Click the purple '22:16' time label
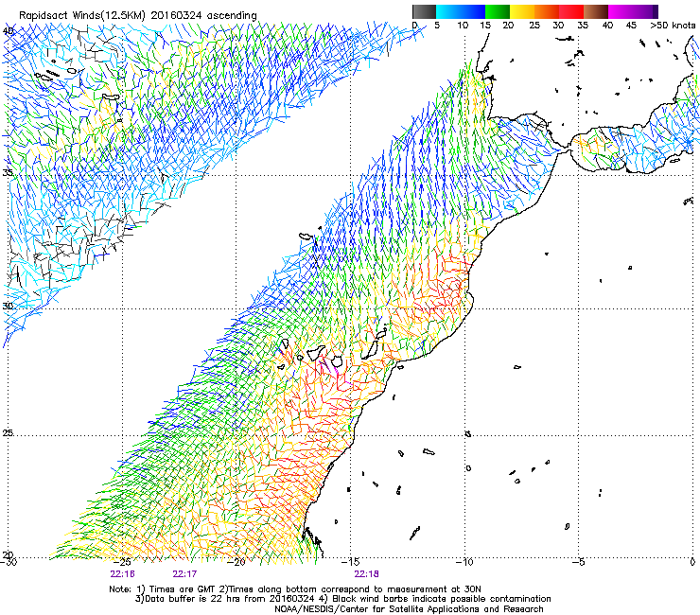 [122, 574]
